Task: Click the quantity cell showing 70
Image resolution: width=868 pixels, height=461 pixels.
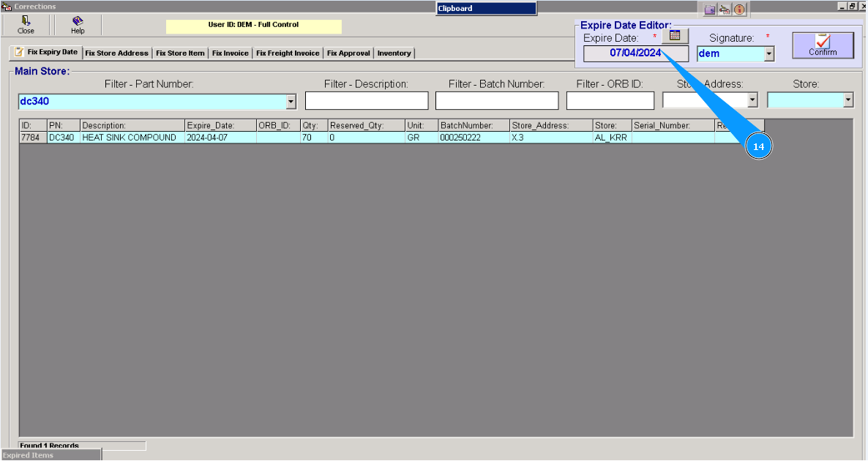Action: (315, 138)
